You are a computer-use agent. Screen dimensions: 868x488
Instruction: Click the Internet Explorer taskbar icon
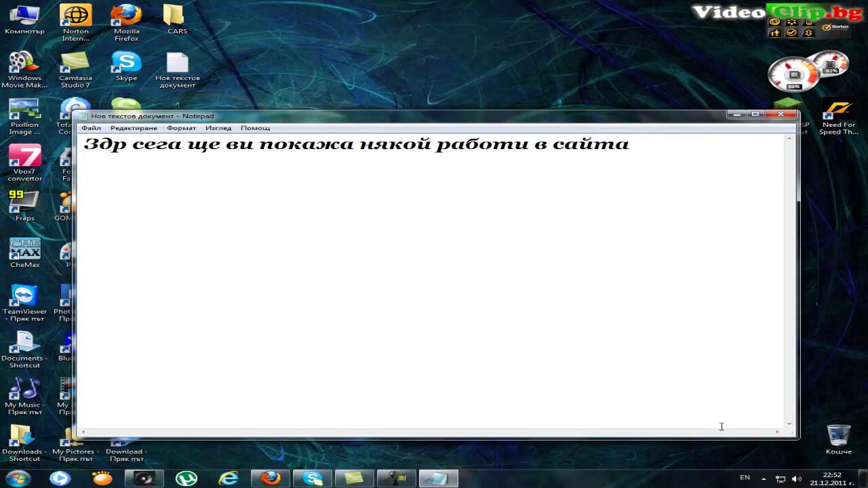229,479
